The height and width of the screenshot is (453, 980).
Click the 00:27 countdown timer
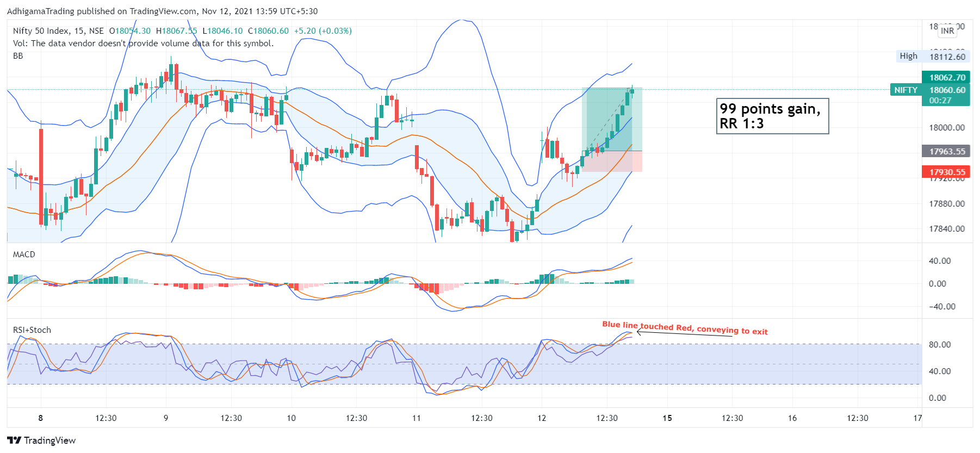(x=940, y=101)
